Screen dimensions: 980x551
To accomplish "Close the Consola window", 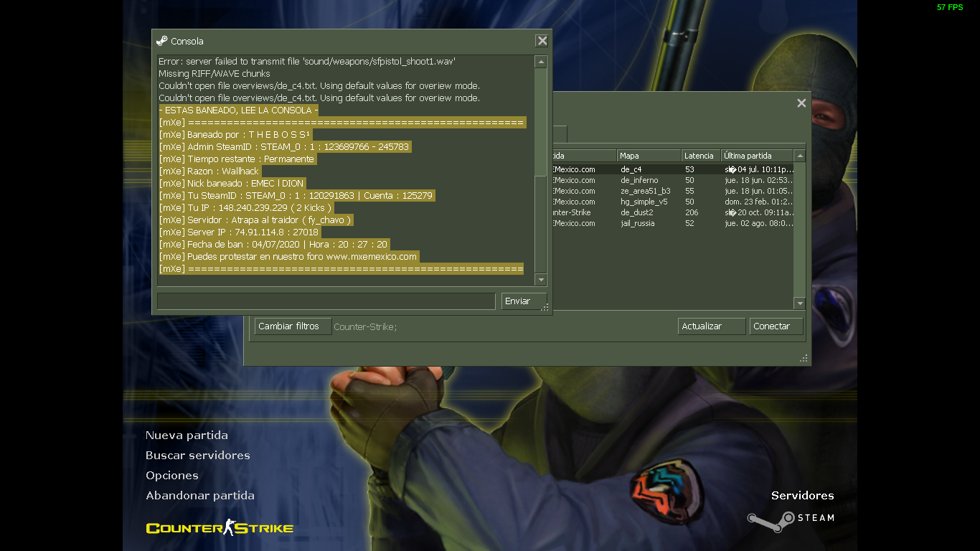I will click(x=542, y=41).
